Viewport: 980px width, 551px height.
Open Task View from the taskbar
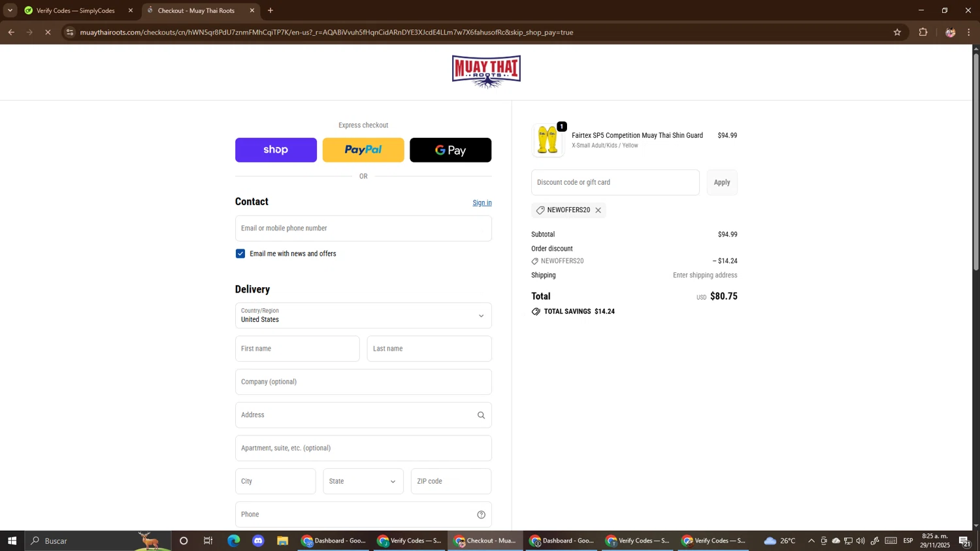click(208, 541)
